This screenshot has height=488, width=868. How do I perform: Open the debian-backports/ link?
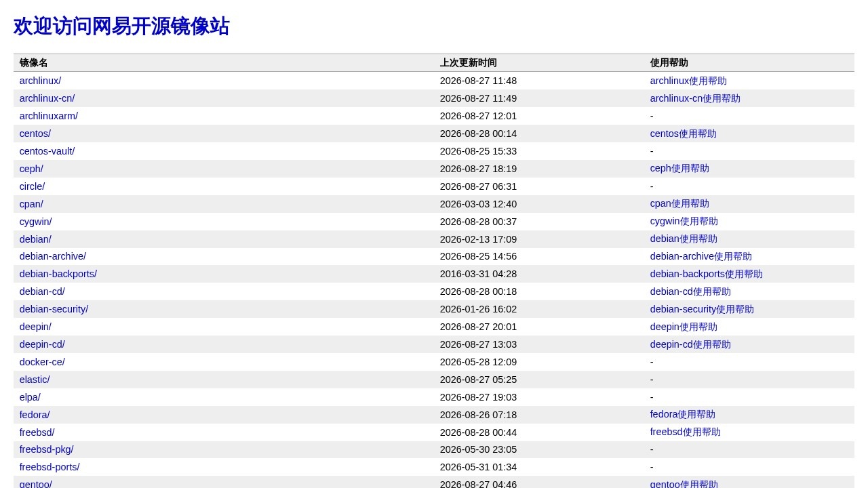[58, 274]
